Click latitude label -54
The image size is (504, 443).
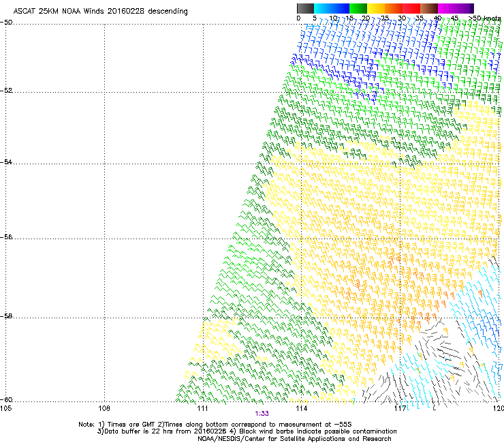pos(6,162)
